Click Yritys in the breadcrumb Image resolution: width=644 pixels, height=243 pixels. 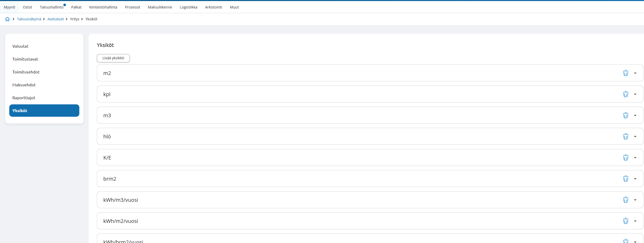tap(75, 19)
